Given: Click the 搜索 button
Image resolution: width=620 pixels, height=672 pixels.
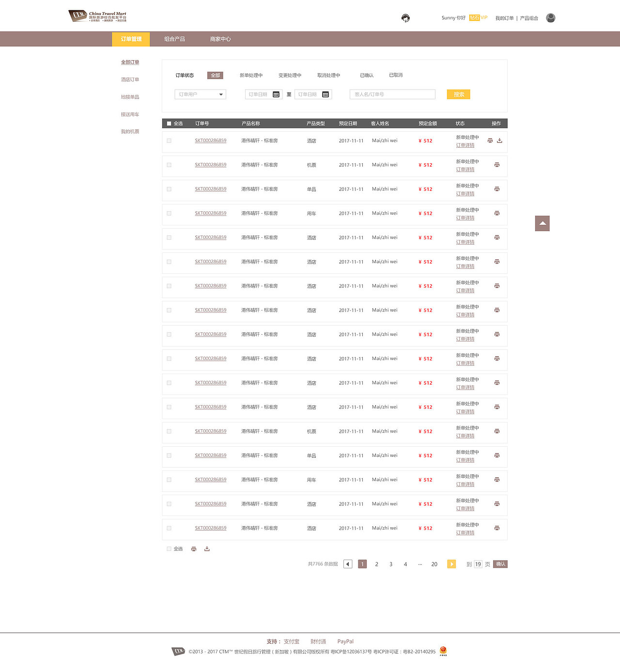Looking at the screenshot, I should (x=459, y=94).
